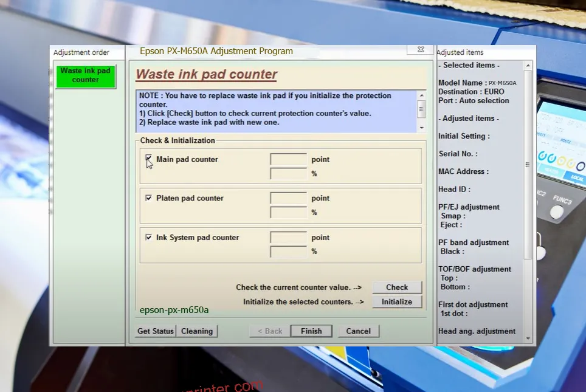Click Adjusted items scroll up arrow
This screenshot has height=392, width=586.
point(528,66)
